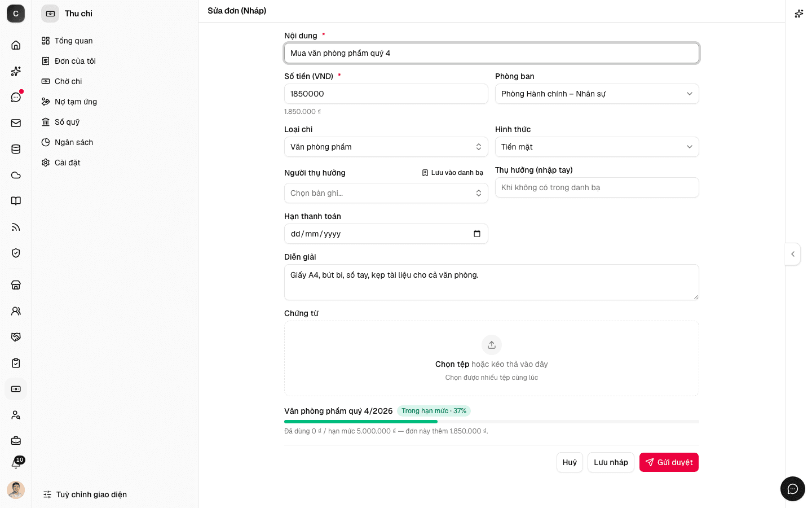
Task: Open the cloud icon in left rail
Action: pyautogui.click(x=16, y=175)
